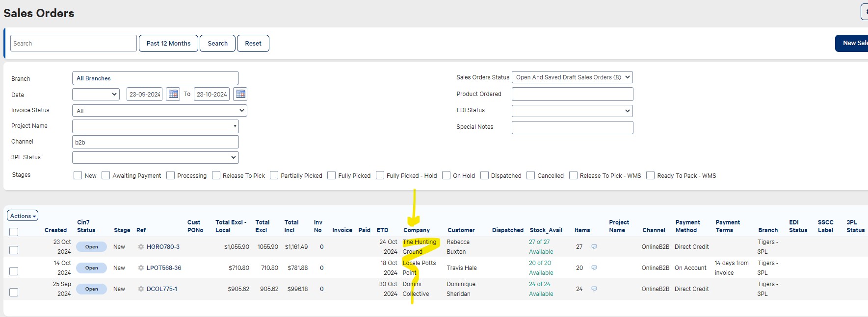Screen dimensions: 868x317
Task: Tick the Dispatched stage checkbox
Action: pyautogui.click(x=485, y=175)
